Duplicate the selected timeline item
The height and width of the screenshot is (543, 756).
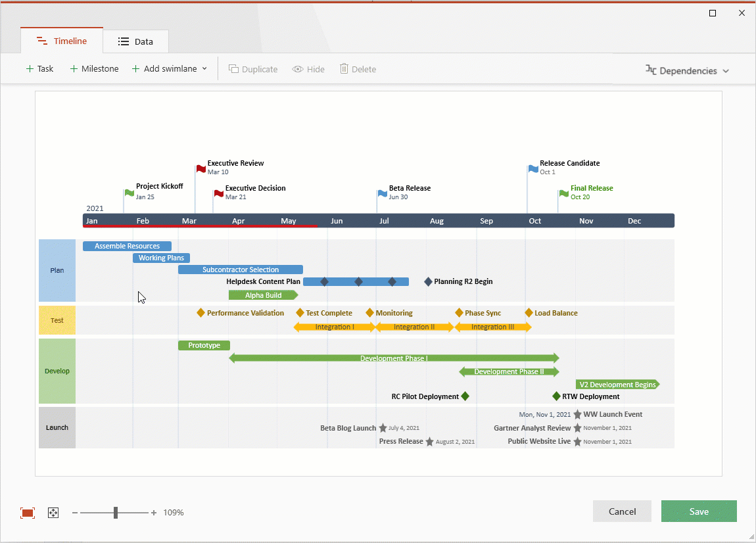(x=253, y=68)
